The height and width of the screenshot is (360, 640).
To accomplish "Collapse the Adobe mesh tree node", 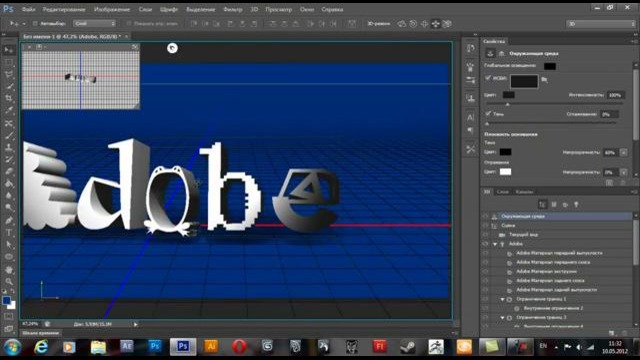I will pos(495,244).
